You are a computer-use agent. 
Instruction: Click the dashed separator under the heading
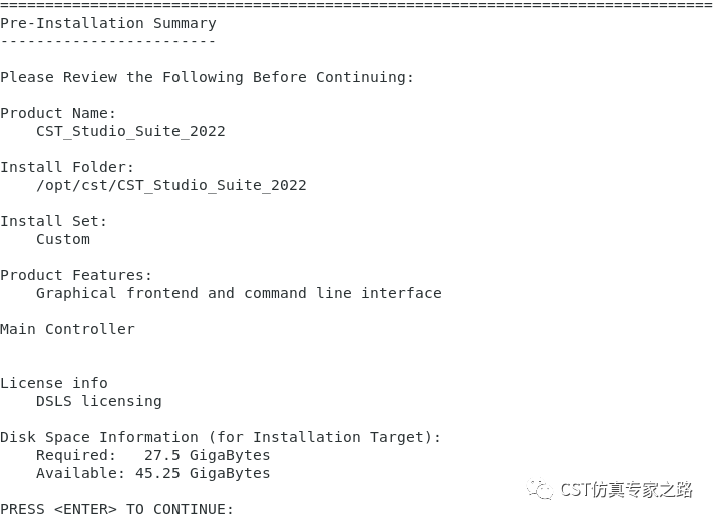click(108, 42)
